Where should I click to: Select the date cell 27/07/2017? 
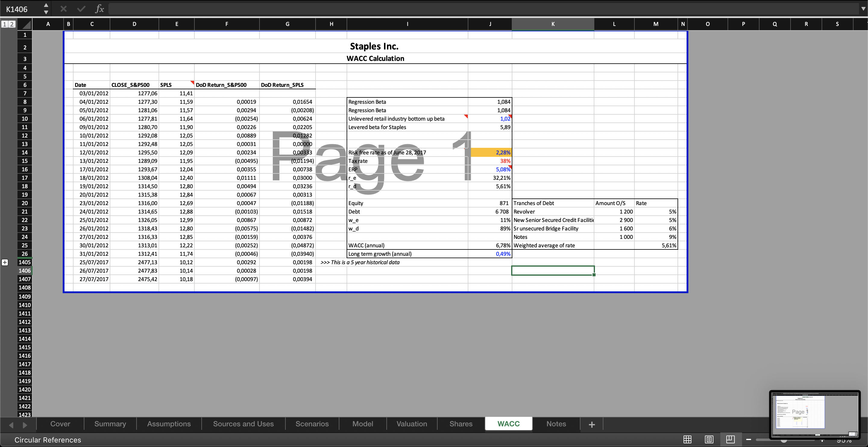pyautogui.click(x=92, y=279)
